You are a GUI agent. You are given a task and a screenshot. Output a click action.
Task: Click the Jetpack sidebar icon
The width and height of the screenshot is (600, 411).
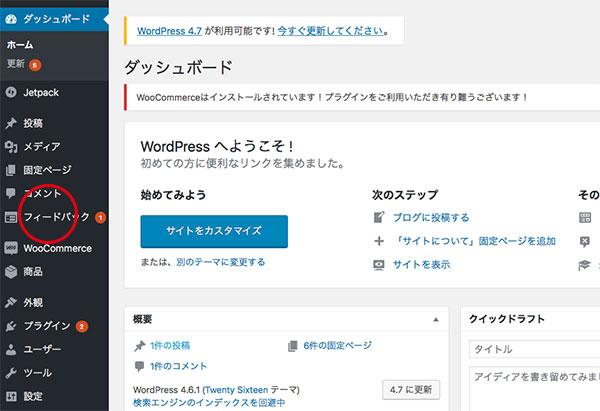coord(11,92)
